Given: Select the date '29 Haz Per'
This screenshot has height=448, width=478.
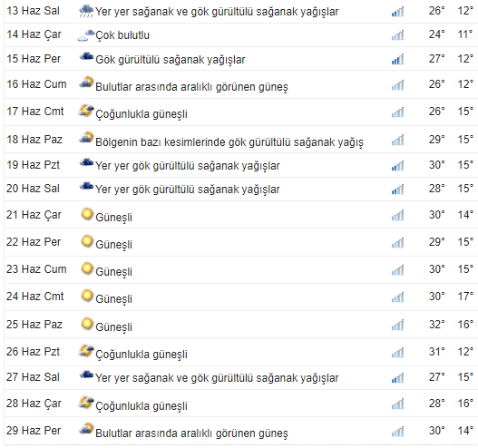Looking at the screenshot, I should (x=34, y=431).
